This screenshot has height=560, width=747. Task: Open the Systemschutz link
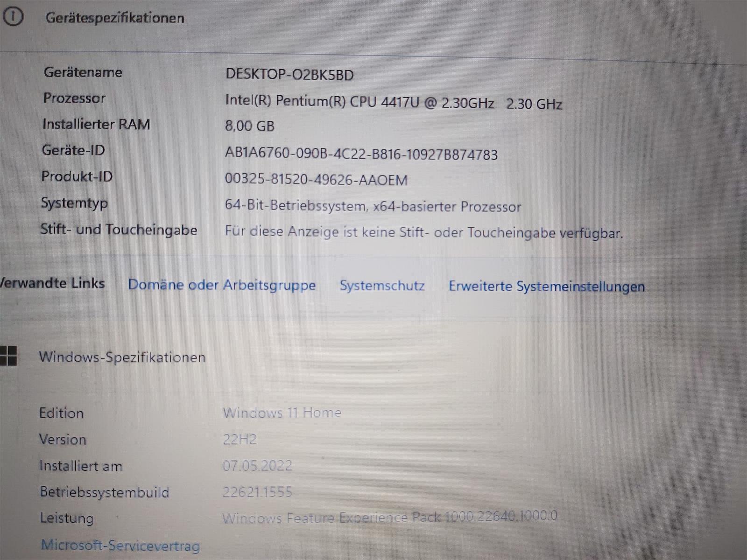tap(382, 286)
